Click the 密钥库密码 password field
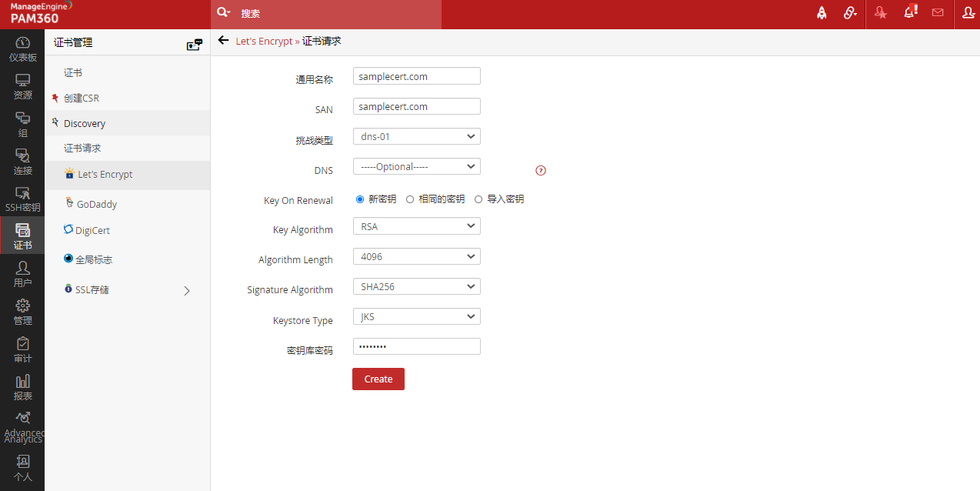 pos(417,346)
